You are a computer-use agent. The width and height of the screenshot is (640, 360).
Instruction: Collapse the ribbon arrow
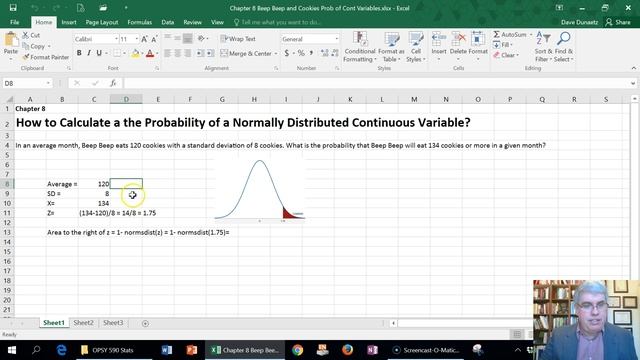633,68
